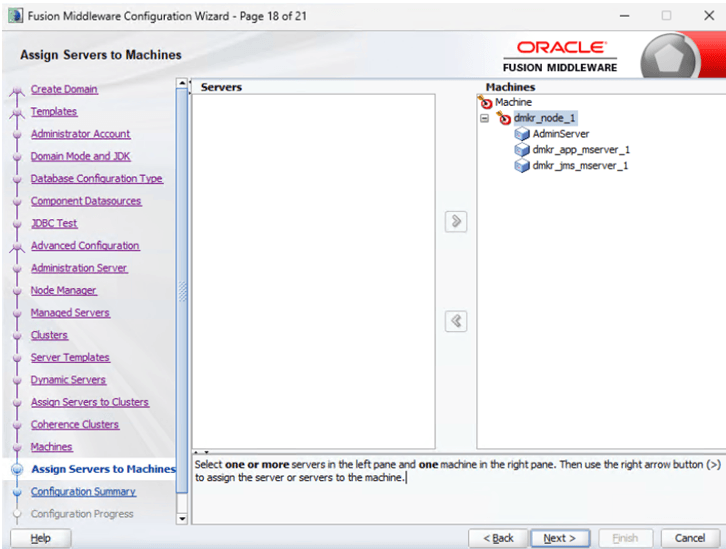
Task: Click the Back button
Action: (x=498, y=538)
